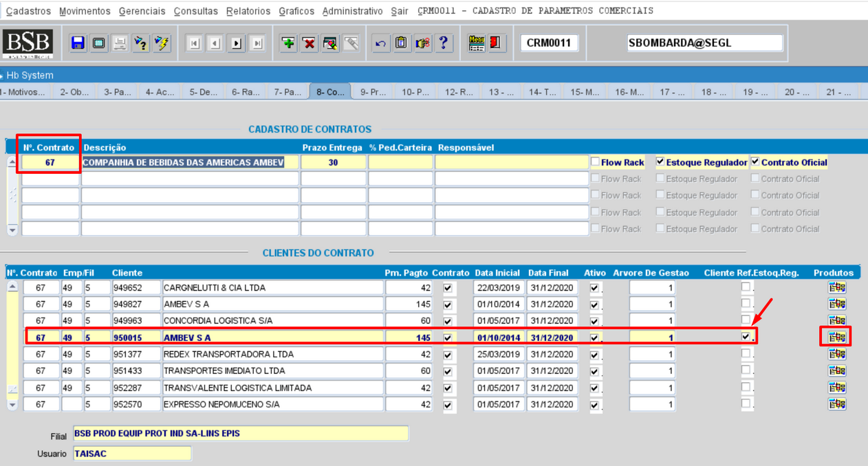Uncheck Estoque Regulador for contract 67
Viewport: 868px width, 466px height.
pyautogui.click(x=660, y=162)
